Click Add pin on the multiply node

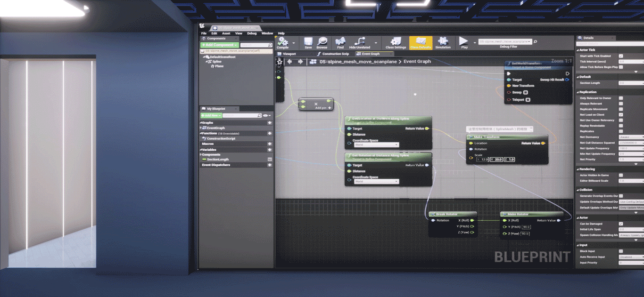[x=323, y=108]
